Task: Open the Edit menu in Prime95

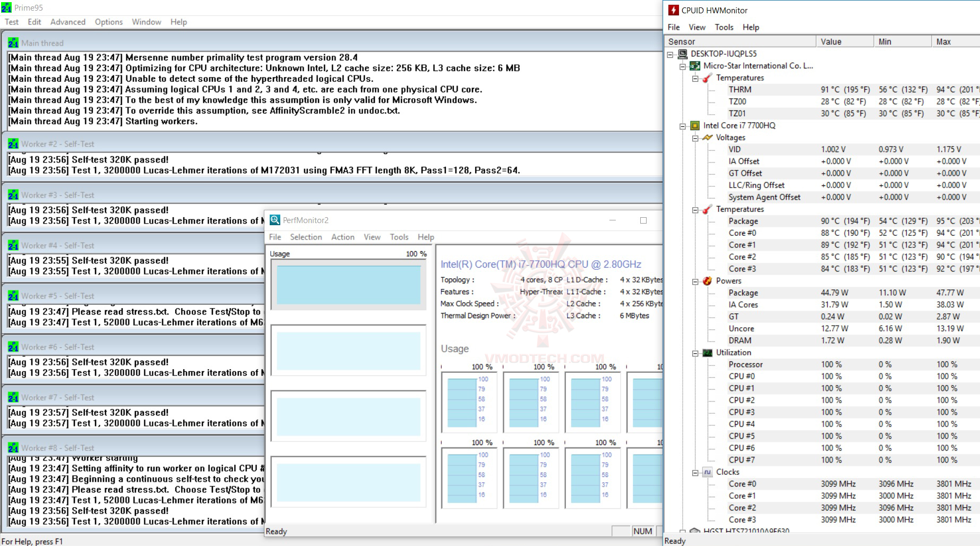Action: click(35, 22)
